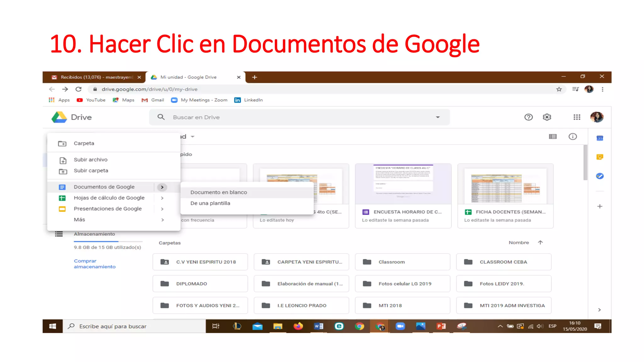The width and height of the screenshot is (644, 362).
Task: Open PowerPoint from the taskbar
Action: pos(441,326)
